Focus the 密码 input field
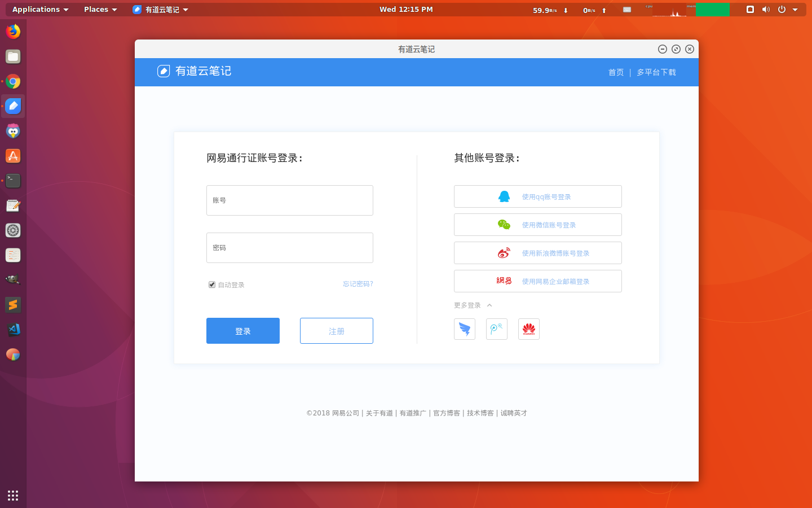 pos(290,248)
